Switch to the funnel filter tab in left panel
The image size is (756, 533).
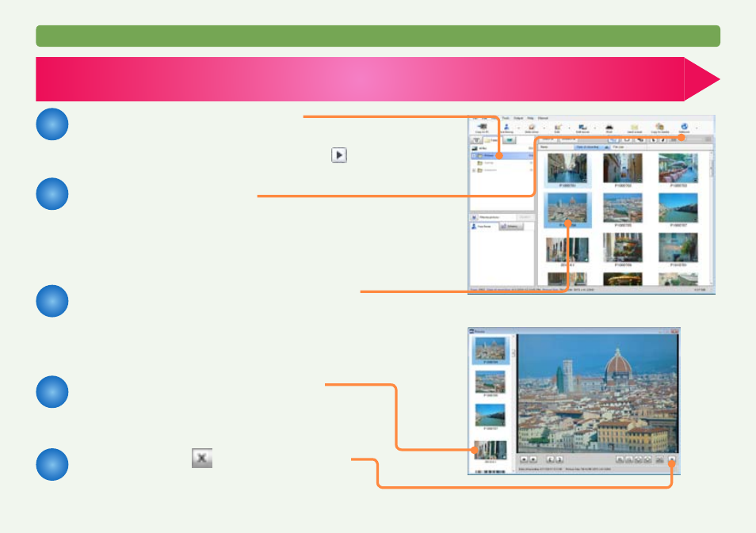(477, 140)
